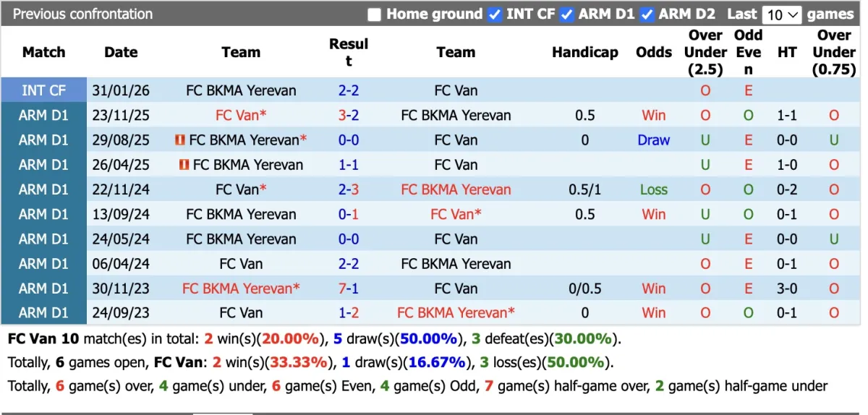This screenshot has height=415, width=868.
Task: Select the Loss odds entry
Action: pyautogui.click(x=653, y=189)
